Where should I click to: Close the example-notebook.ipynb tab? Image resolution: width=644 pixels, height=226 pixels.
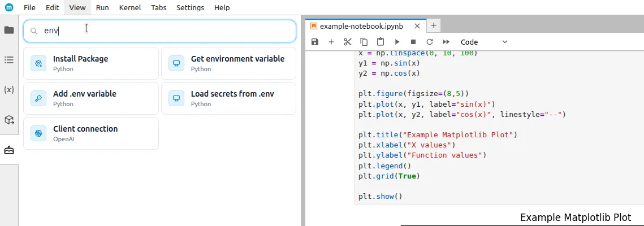point(417,26)
